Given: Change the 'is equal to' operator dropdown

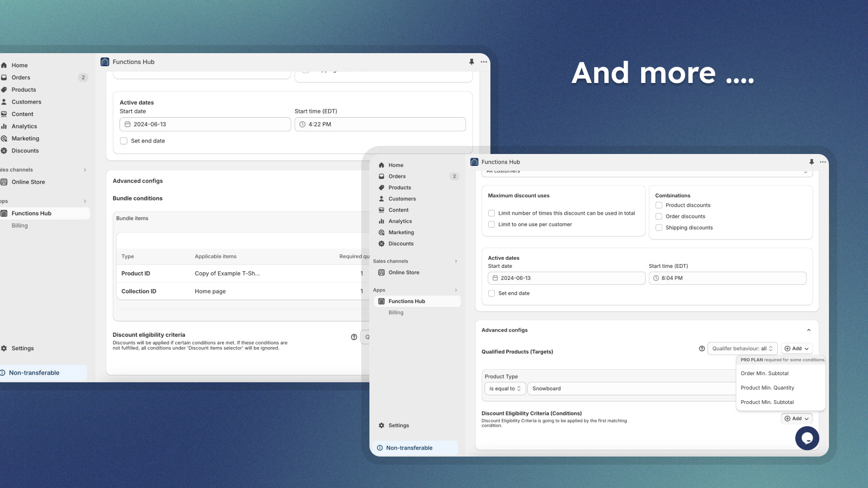Looking at the screenshot, I should point(505,389).
